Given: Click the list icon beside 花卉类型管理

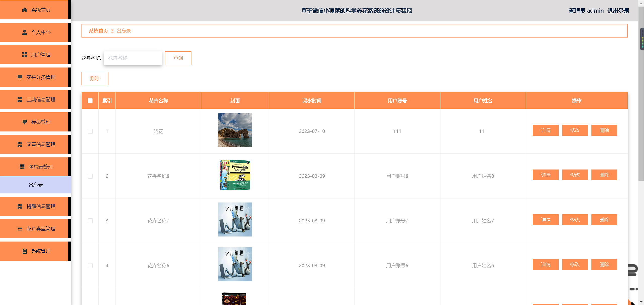Looking at the screenshot, I should [x=20, y=229].
